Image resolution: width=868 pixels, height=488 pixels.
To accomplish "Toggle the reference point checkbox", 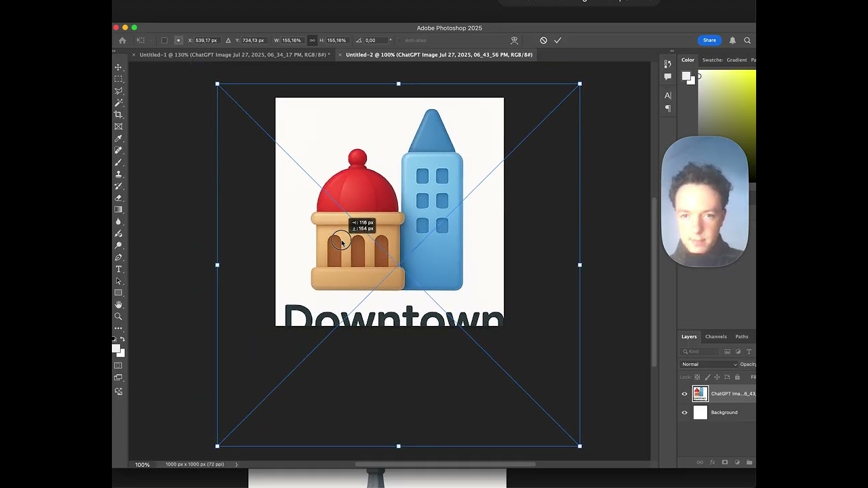I will [x=164, y=40].
